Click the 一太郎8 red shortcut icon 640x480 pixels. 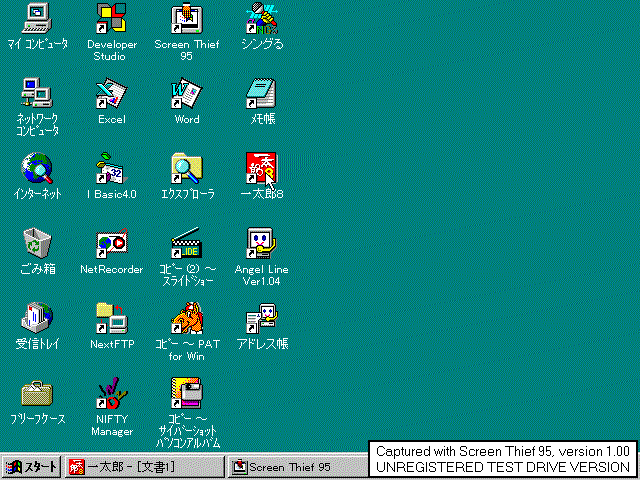[x=262, y=168]
